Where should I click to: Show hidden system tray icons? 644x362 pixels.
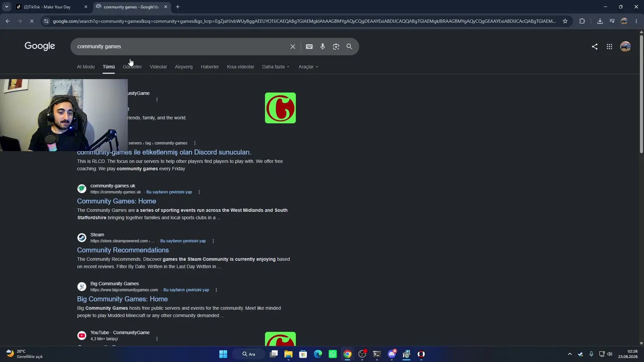[x=570, y=354]
